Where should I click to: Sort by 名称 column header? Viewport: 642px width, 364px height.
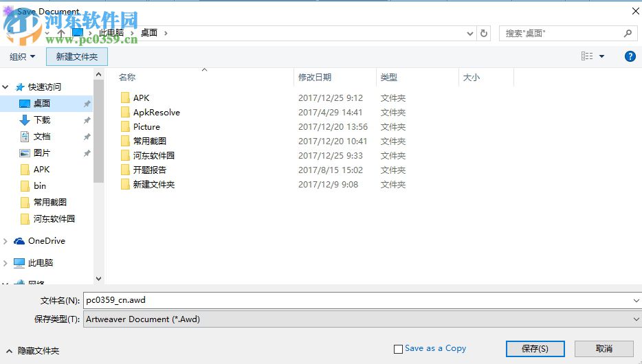(x=127, y=78)
